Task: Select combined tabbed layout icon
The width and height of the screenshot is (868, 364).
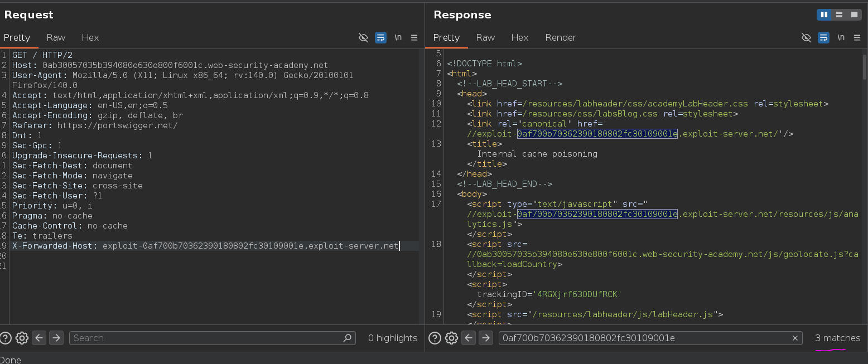Action: pyautogui.click(x=854, y=15)
